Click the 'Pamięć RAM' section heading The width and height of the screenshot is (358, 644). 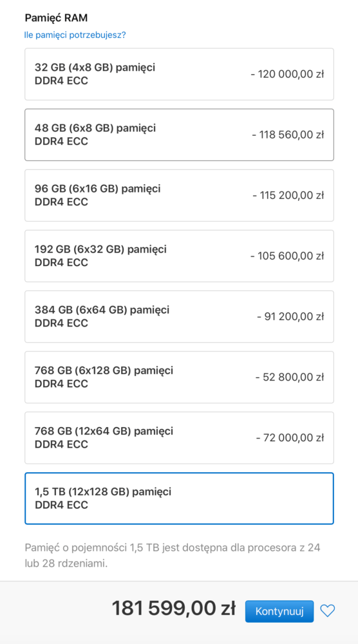coord(56,17)
